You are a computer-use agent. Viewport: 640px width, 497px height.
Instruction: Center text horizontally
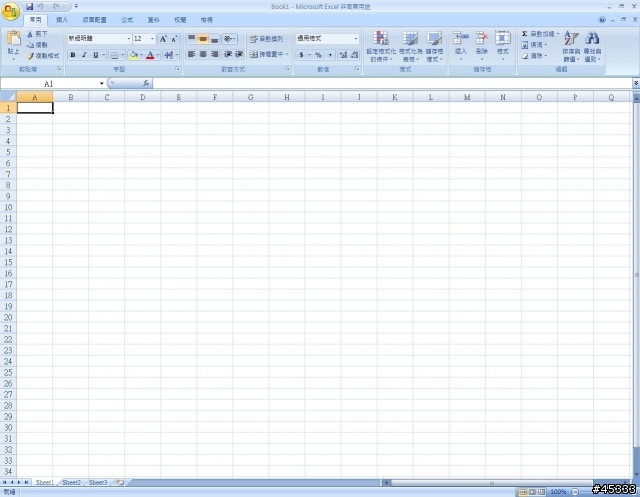point(202,54)
